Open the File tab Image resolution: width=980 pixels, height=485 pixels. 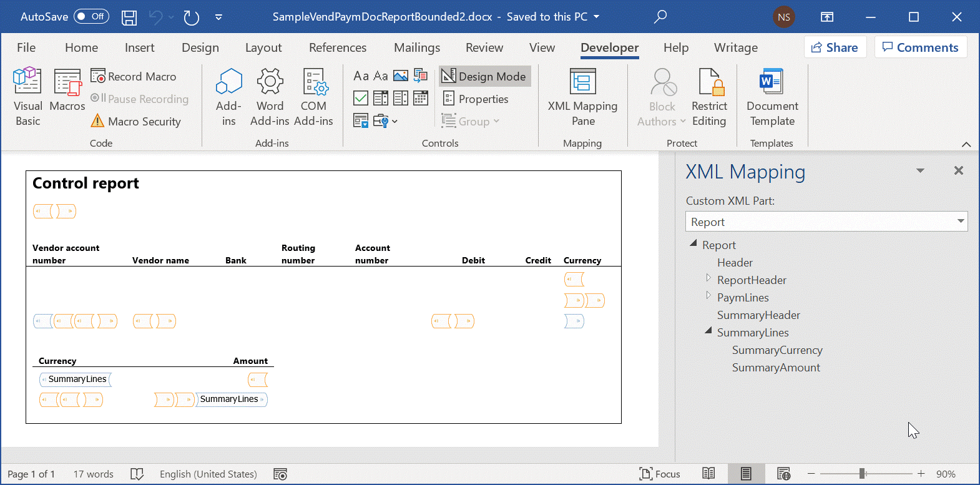coord(26,47)
